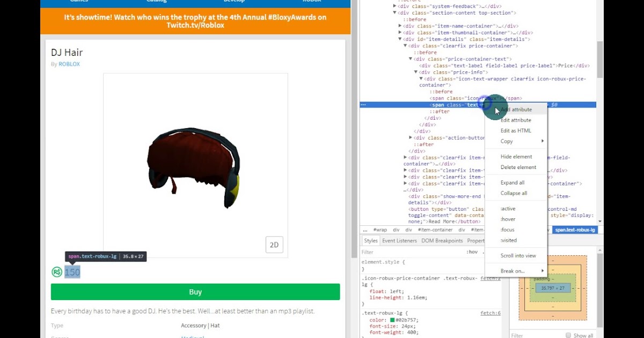
Task: Expand the item-name-container div
Action: click(400, 26)
